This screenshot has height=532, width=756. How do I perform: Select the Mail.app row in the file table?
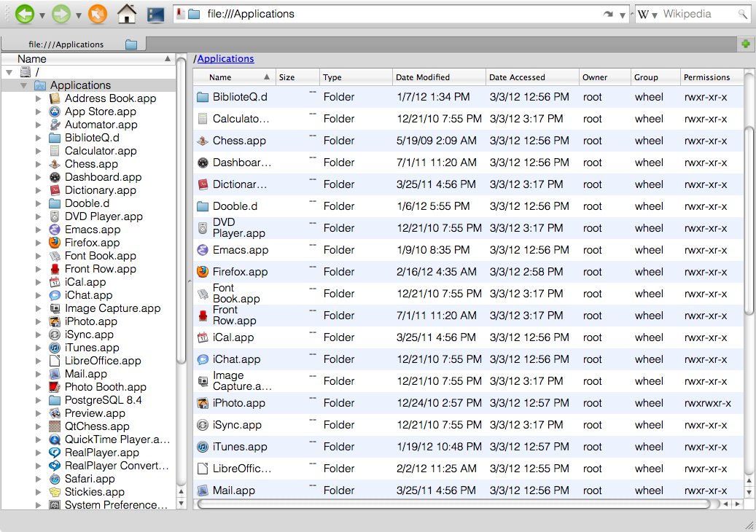tap(468, 490)
